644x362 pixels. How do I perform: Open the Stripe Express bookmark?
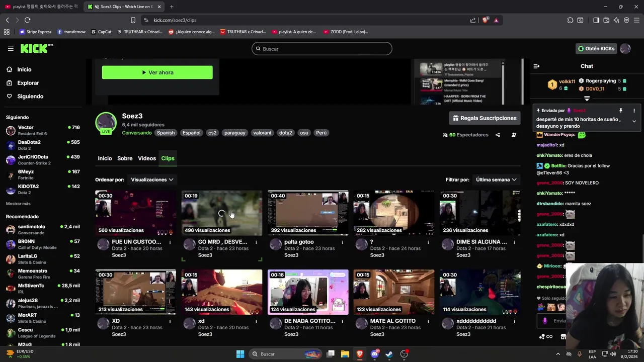click(x=35, y=32)
